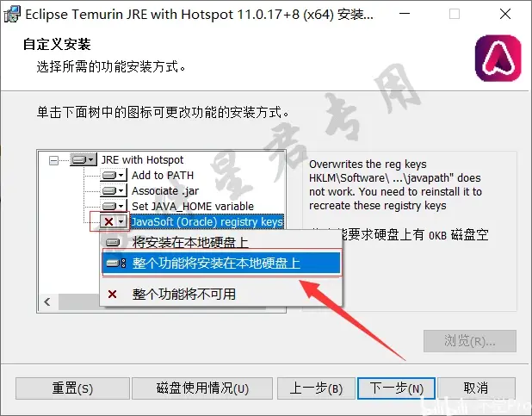Select JavaSoft (Oracle) registry keys tree item

pos(207,221)
